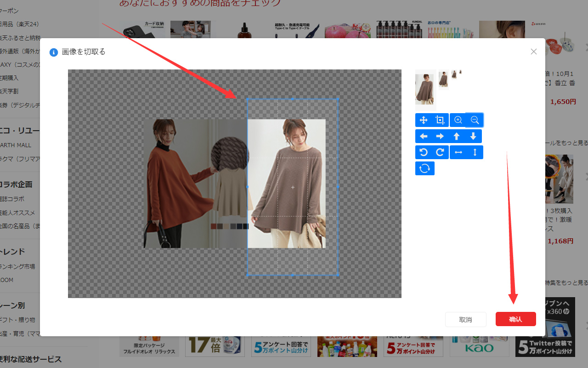Open the Type-C cable product on background page
The width and height of the screenshot is (588, 368).
[296, 29]
